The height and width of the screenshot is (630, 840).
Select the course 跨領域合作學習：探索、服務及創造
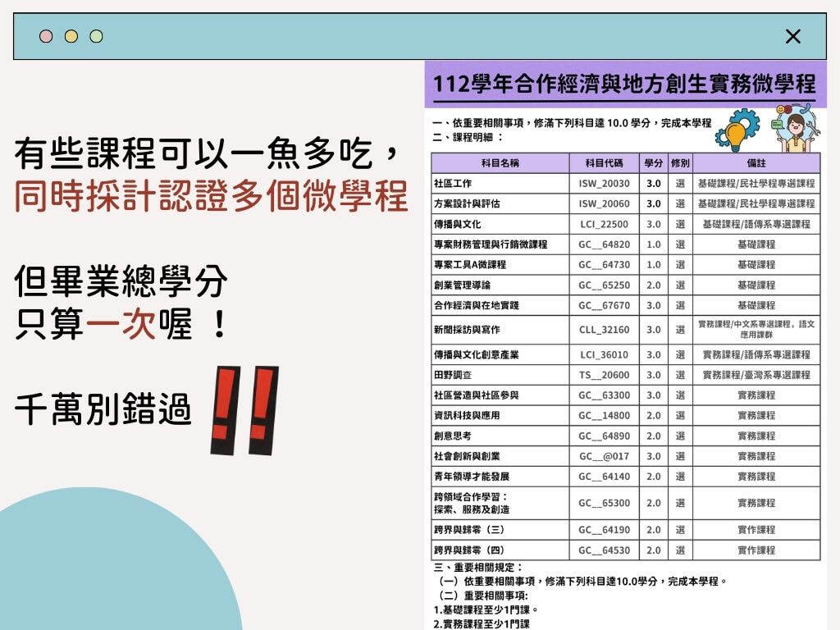(x=472, y=504)
